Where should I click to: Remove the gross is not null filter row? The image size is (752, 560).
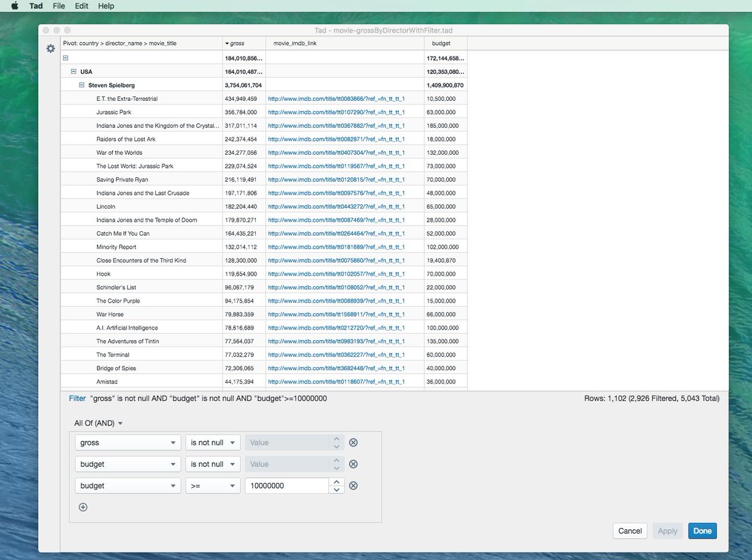pos(353,442)
